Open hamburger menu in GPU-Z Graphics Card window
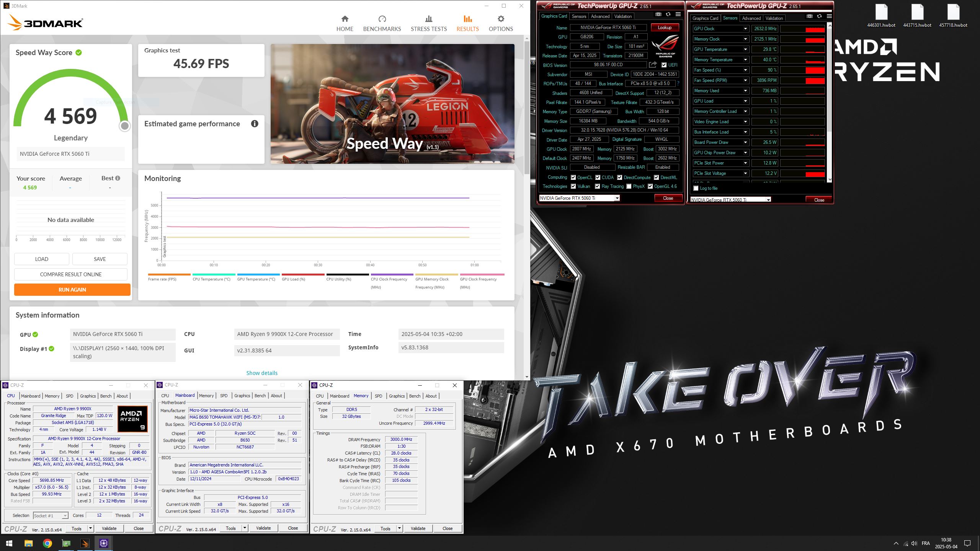This screenshot has height=551, width=980. click(678, 15)
